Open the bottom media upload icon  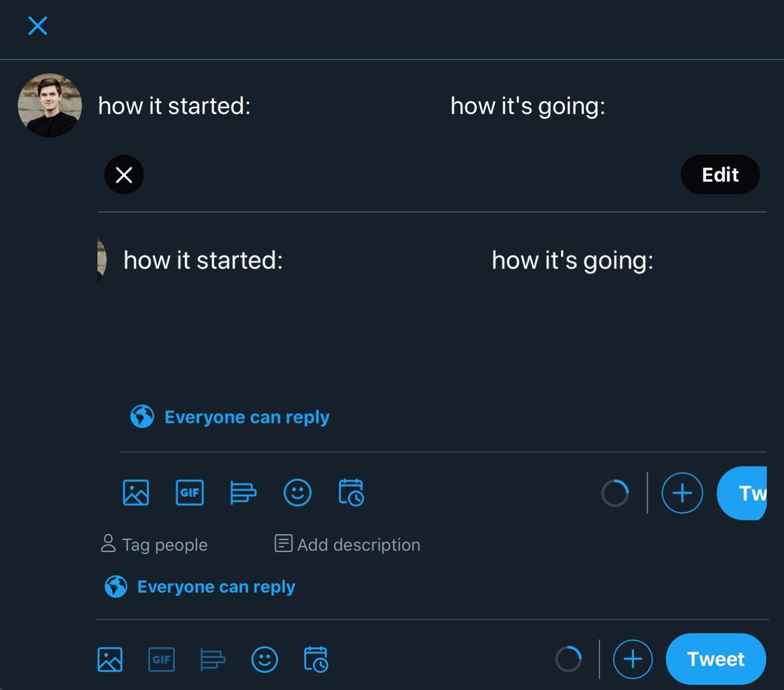[x=109, y=659]
